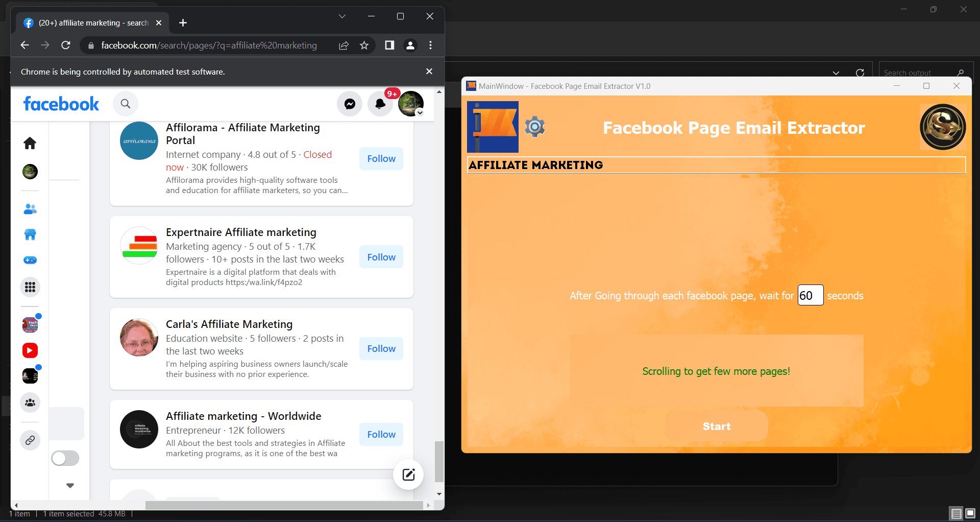Open the red YouTube shortcut in sidebar

point(30,350)
